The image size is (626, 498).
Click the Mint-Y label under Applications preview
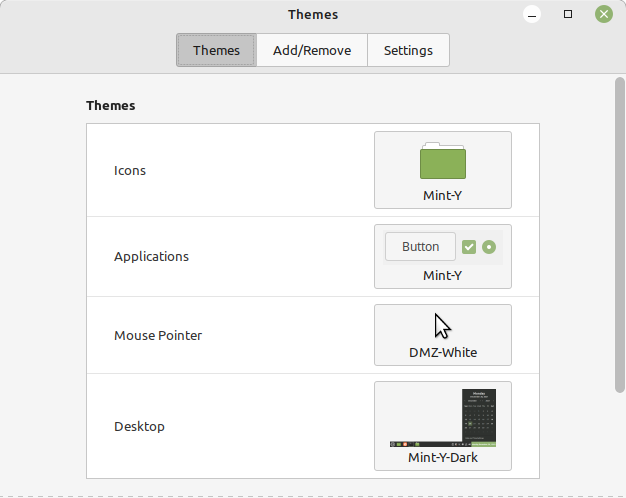tap(442, 275)
